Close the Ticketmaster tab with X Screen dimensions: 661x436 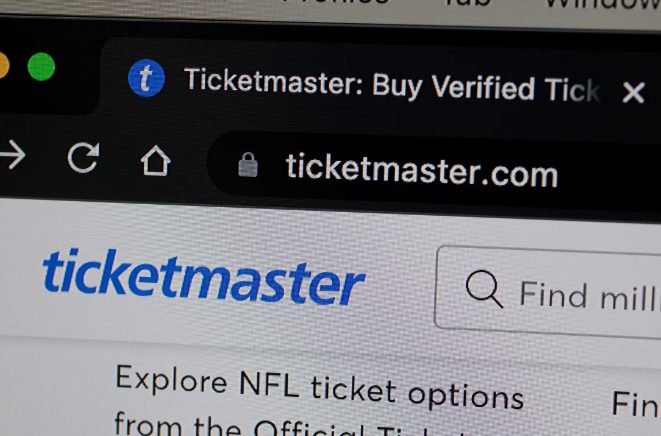point(633,92)
